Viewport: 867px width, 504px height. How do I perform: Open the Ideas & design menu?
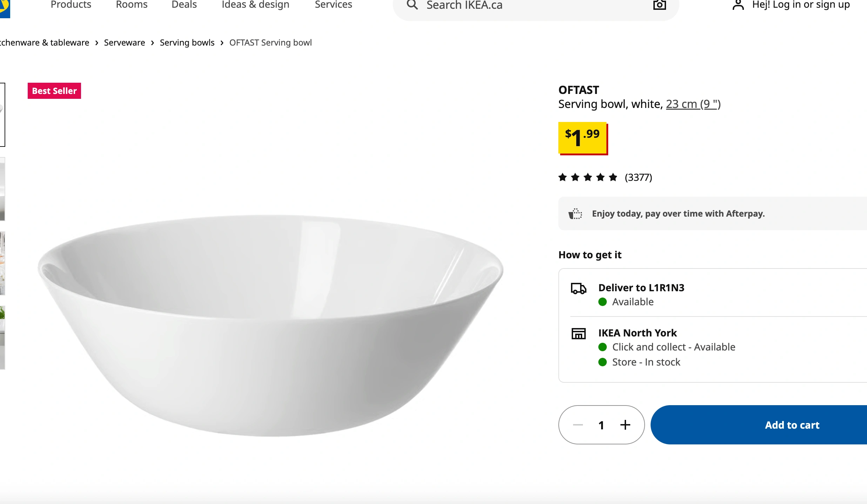[x=255, y=5]
